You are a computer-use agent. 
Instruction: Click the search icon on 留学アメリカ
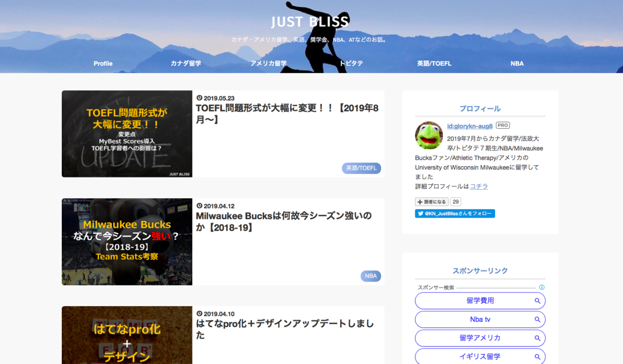[538, 338]
